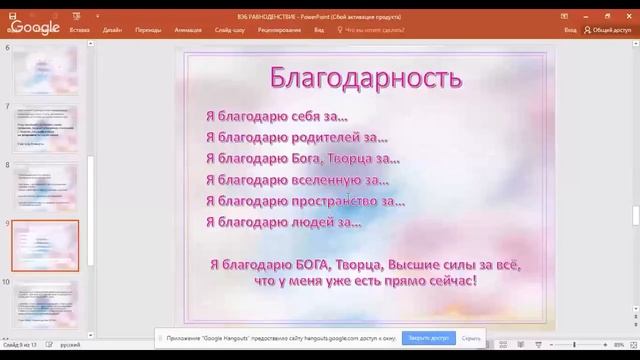Select slide 10 thumbnail

46,304
